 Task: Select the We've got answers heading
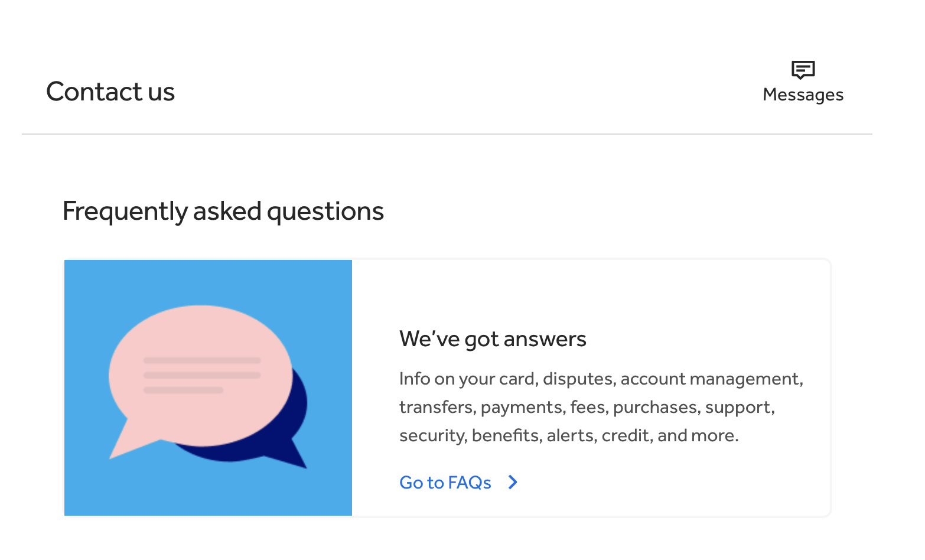(493, 339)
